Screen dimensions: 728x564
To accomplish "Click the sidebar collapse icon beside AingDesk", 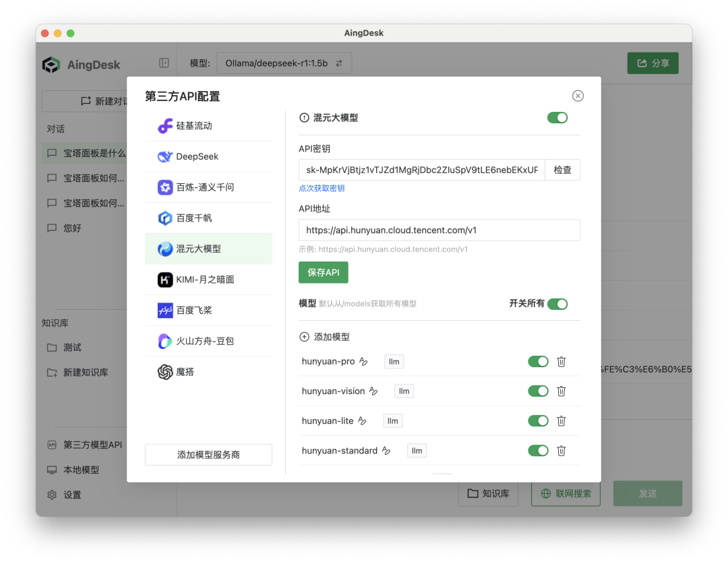I will 164,63.
